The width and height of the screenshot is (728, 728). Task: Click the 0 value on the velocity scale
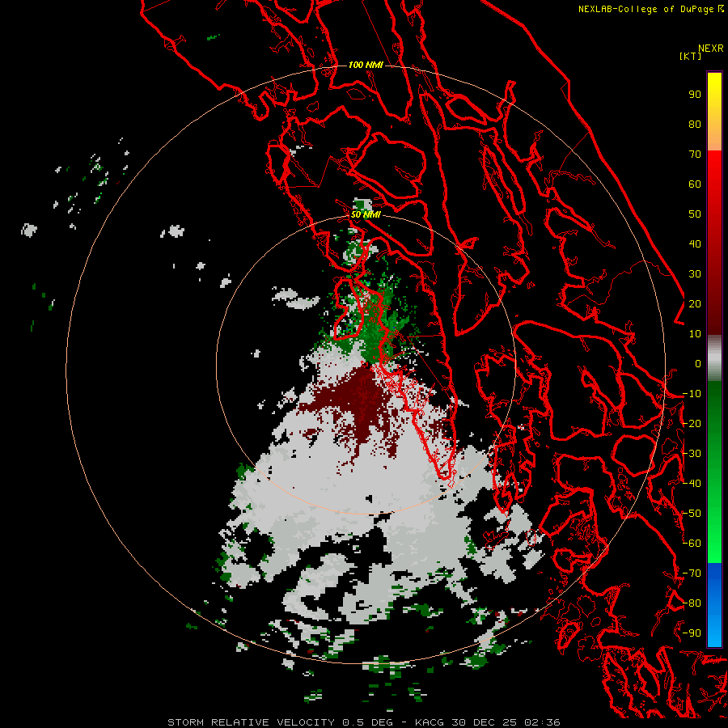click(x=698, y=364)
